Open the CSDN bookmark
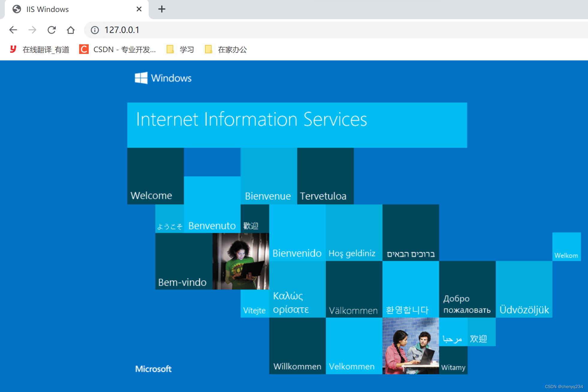588x392 pixels. click(x=117, y=49)
